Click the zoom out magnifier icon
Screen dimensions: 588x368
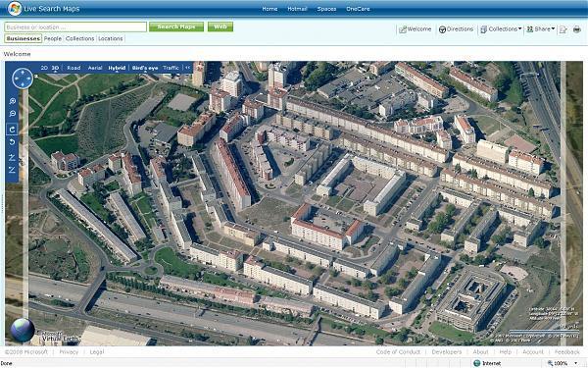pyautogui.click(x=13, y=114)
